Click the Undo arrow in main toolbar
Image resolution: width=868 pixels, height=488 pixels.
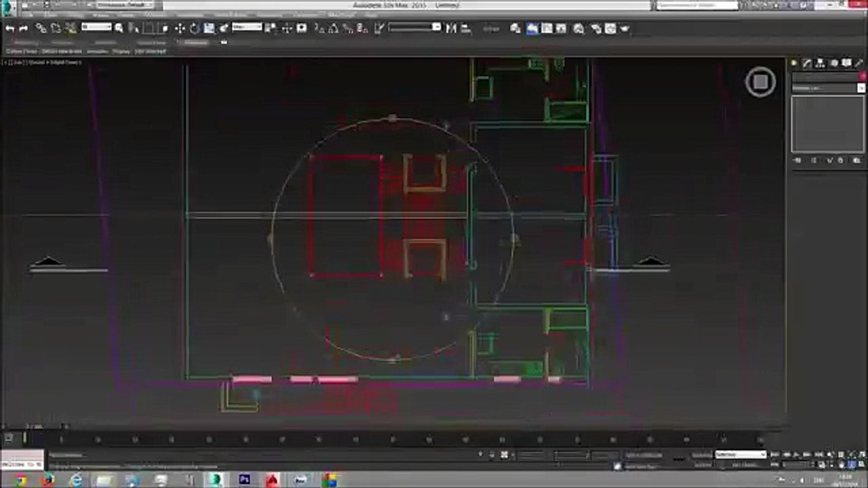tap(9, 28)
